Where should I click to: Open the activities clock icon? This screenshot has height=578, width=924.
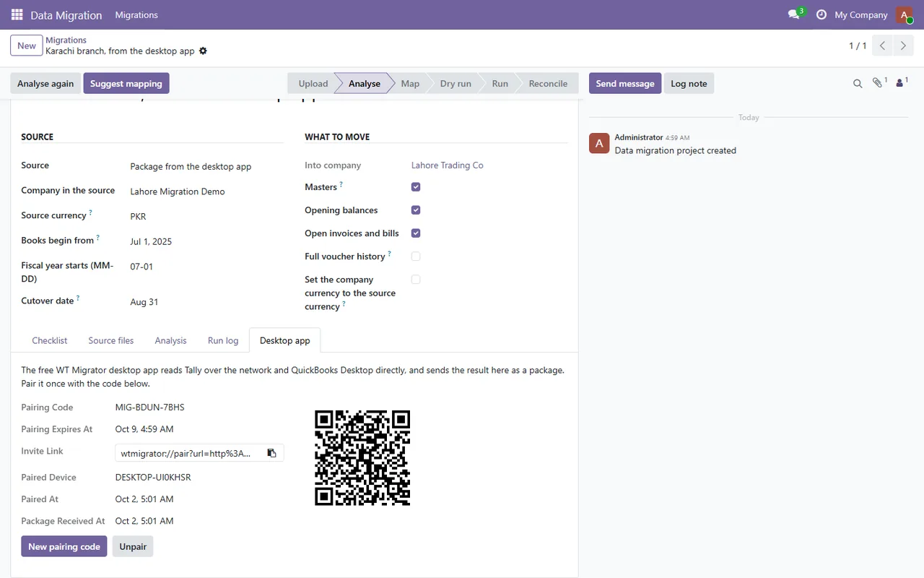[x=821, y=14]
